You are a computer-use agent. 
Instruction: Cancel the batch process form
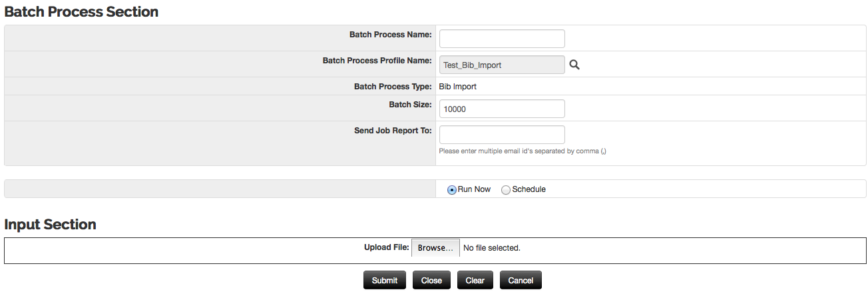click(521, 280)
